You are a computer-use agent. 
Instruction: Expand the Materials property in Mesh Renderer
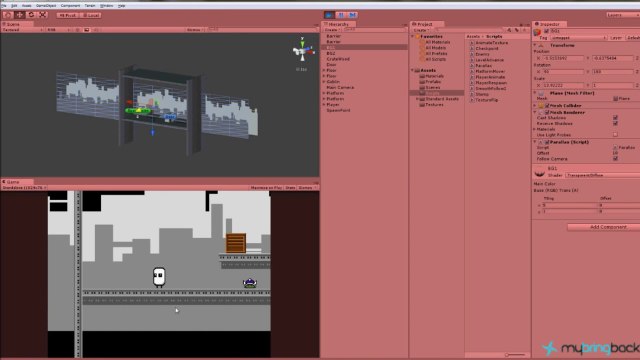click(535, 129)
